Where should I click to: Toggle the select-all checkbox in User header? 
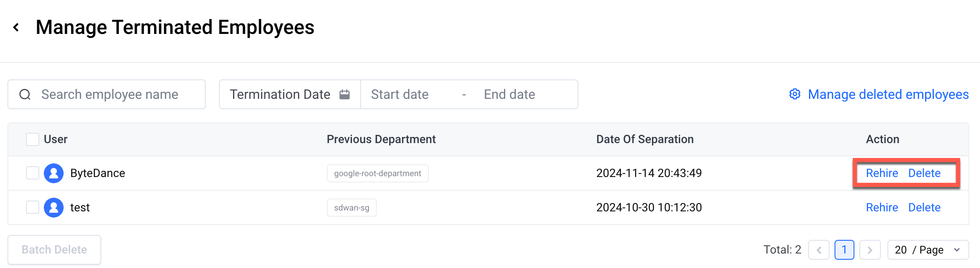tap(33, 139)
